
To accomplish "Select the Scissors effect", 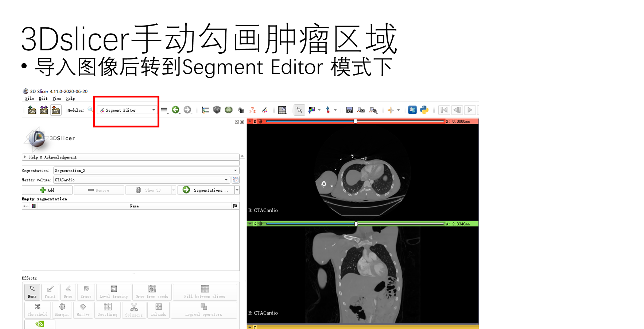I will (x=134, y=310).
